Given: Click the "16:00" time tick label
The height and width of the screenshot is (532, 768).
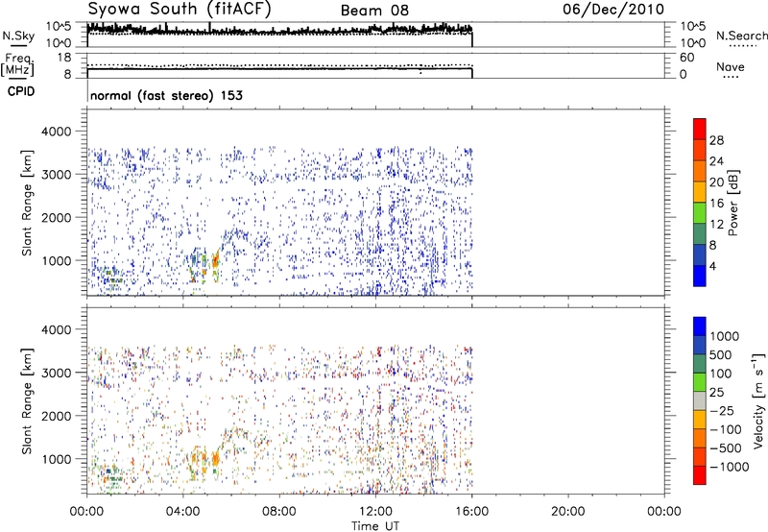Looking at the screenshot, I should (471, 512).
